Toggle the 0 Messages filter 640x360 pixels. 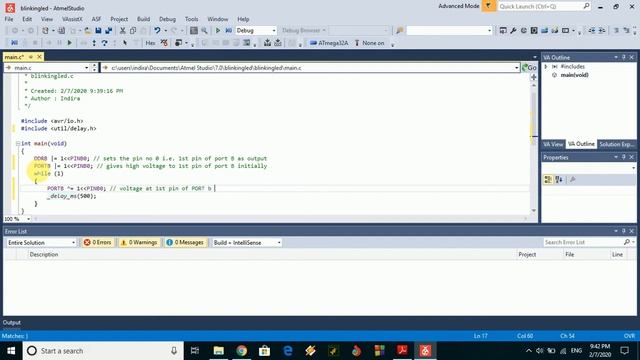coord(185,242)
